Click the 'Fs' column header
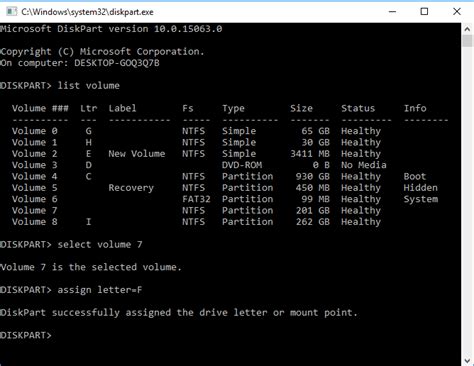Screen dimensions: 474x366 click(188, 108)
